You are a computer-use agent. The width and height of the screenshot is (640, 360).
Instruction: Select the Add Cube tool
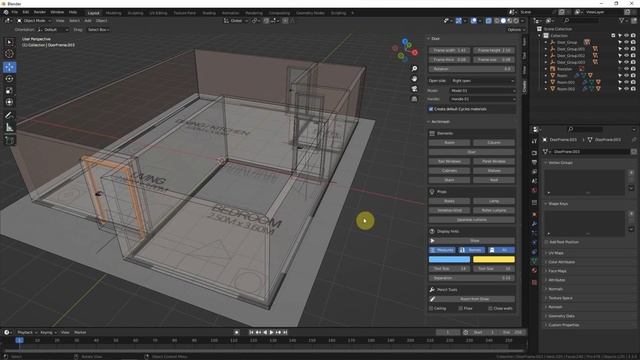coord(9,141)
